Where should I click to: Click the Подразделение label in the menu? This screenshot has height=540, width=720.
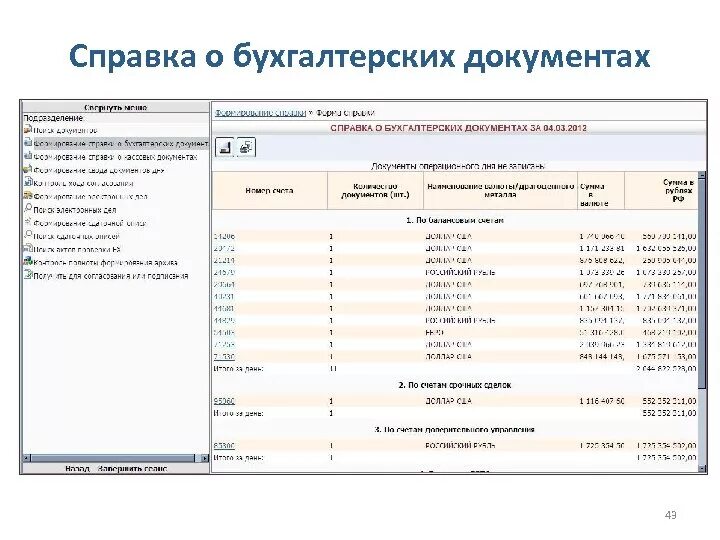click(x=53, y=118)
